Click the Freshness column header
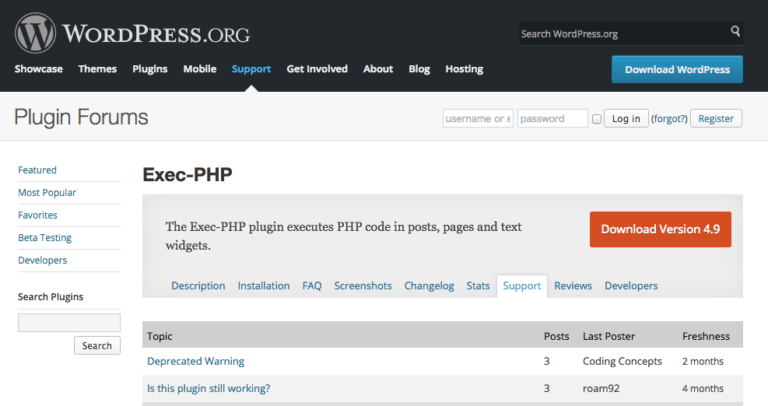 tap(706, 336)
